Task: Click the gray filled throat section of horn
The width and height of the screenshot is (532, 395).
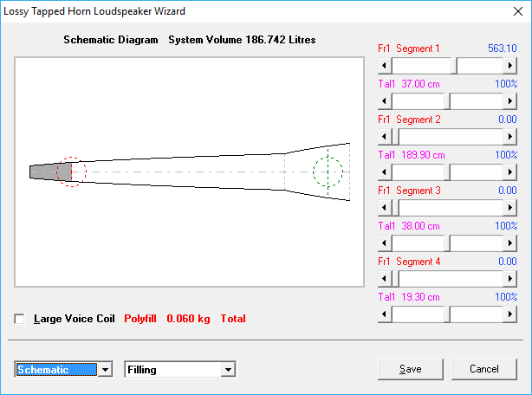Action: click(50, 172)
